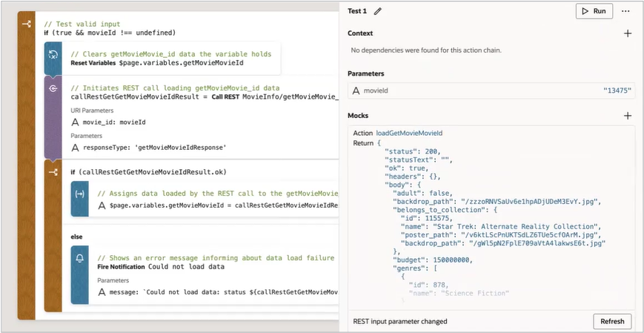Screen dimensions: 644x333
Task: Select the Fire Notification bell icon
Action: 80,258
